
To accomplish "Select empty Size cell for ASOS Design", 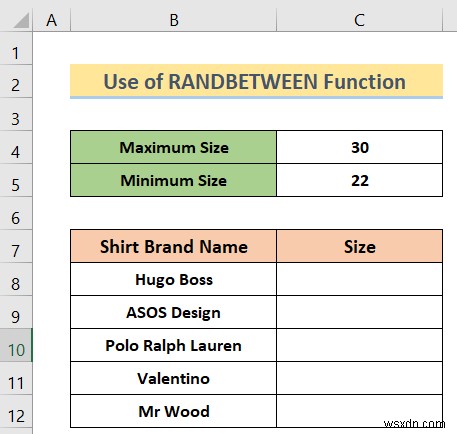I will point(359,312).
